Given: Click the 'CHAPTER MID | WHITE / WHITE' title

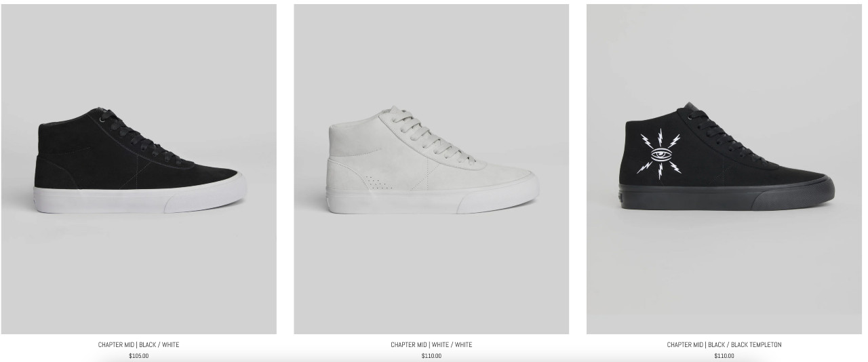Looking at the screenshot, I should [431, 345].
